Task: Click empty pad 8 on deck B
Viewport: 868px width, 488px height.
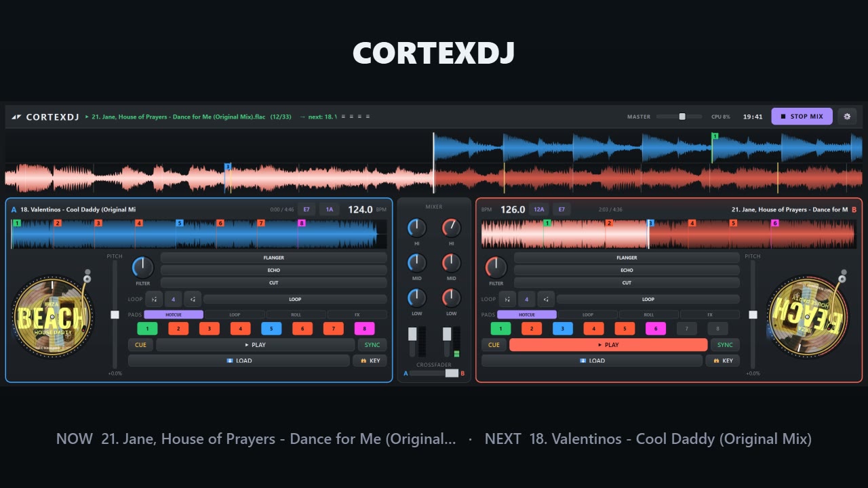Action: (717, 329)
